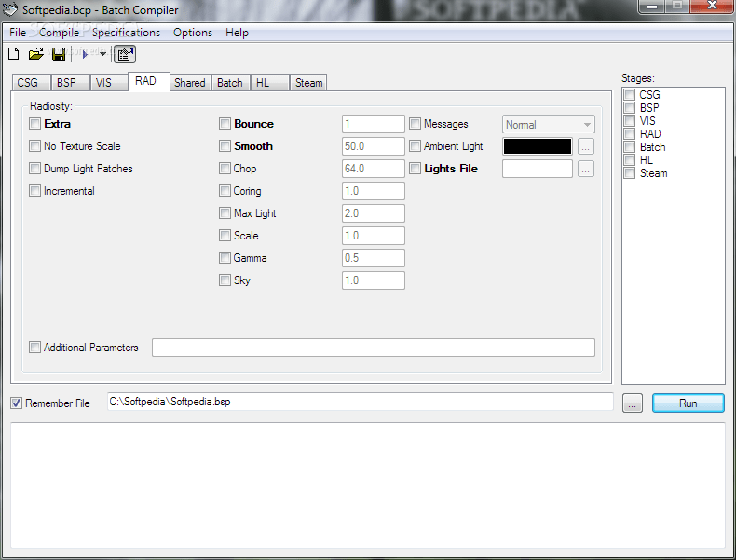Open a file with the folder icon
Image resolution: width=736 pixels, height=560 pixels.
(35, 54)
